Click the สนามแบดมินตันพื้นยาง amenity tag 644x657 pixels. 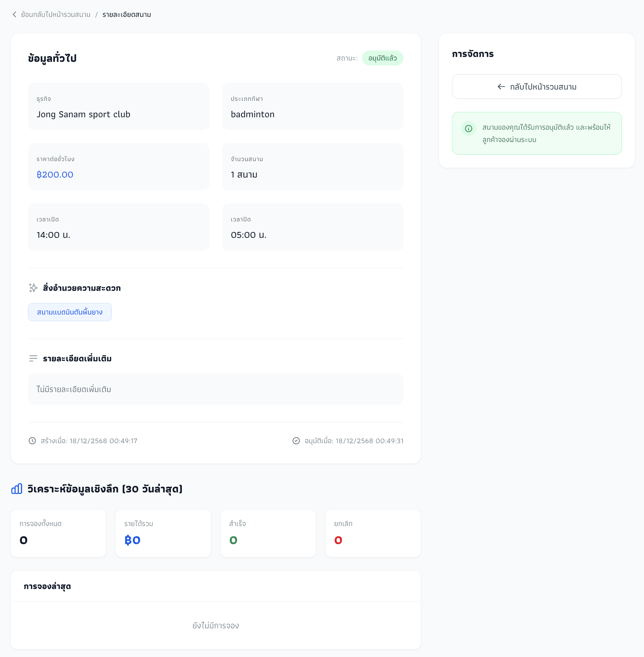coord(70,312)
